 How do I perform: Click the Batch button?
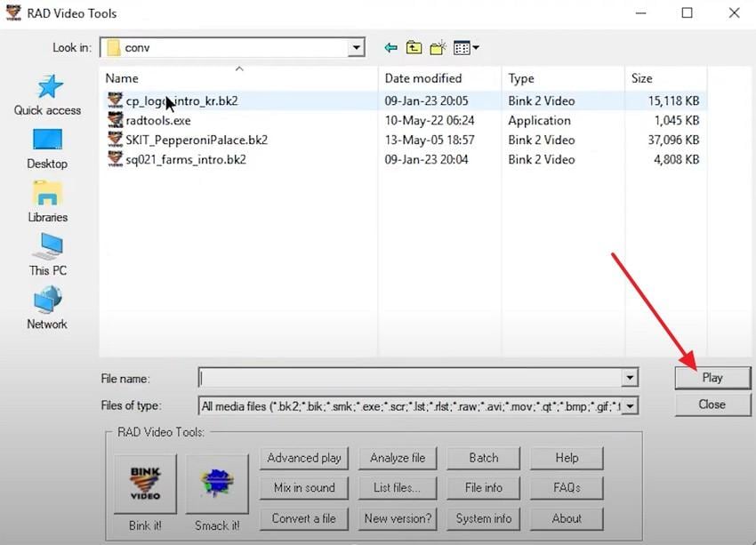(x=484, y=458)
